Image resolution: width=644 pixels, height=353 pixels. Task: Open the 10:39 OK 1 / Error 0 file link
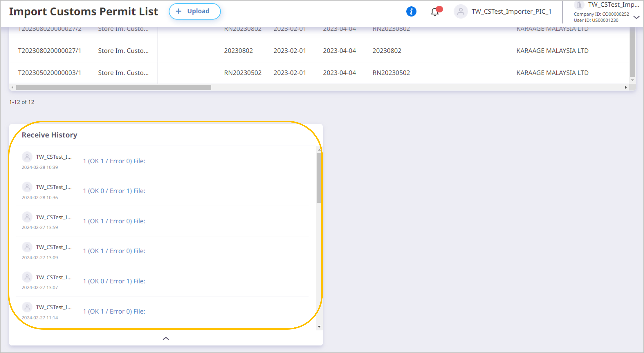[114, 161]
